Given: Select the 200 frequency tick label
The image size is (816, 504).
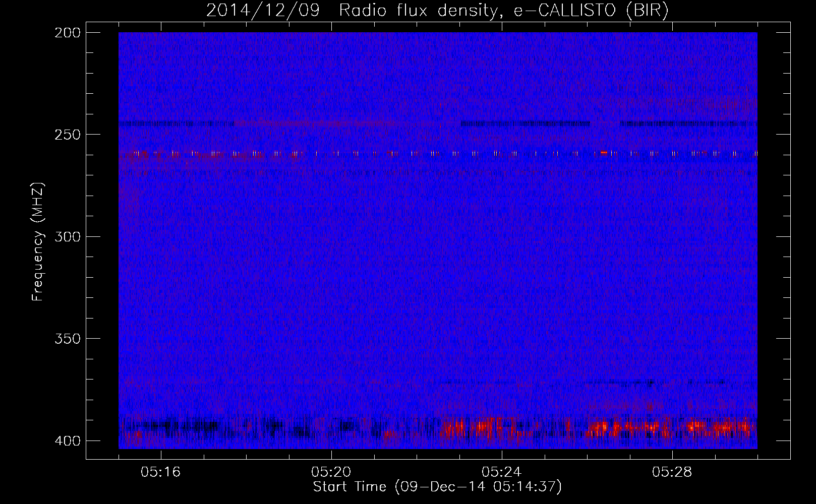Looking at the screenshot, I should (67, 33).
